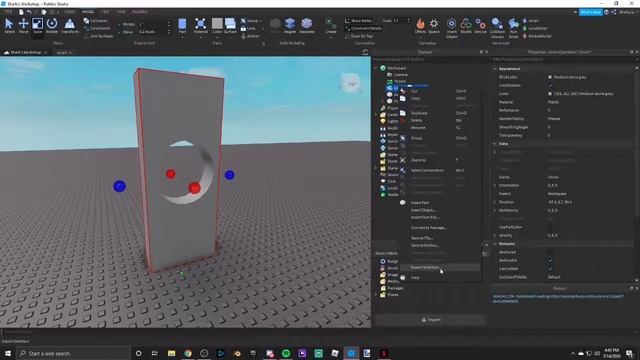Switch to the MODEL ribbon tab
Screen dimensions: 640x360
pos(88,12)
